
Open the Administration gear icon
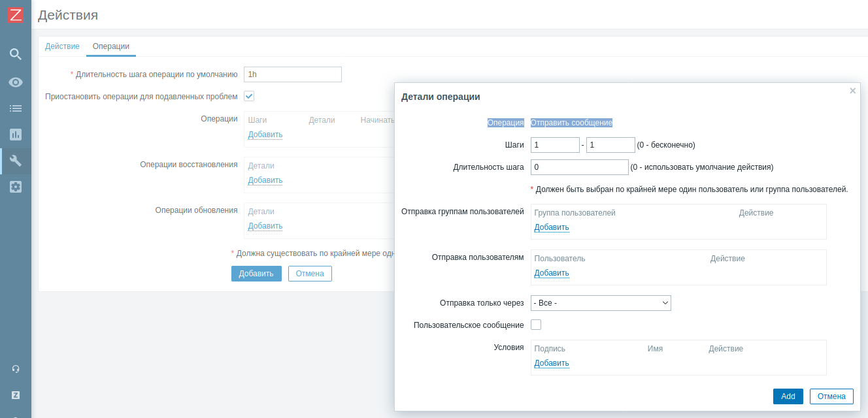coord(15,187)
